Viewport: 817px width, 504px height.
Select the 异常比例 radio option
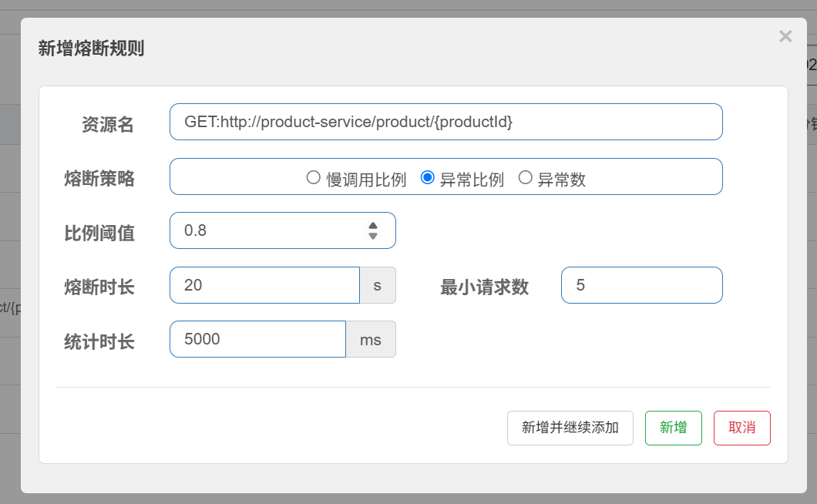(427, 178)
